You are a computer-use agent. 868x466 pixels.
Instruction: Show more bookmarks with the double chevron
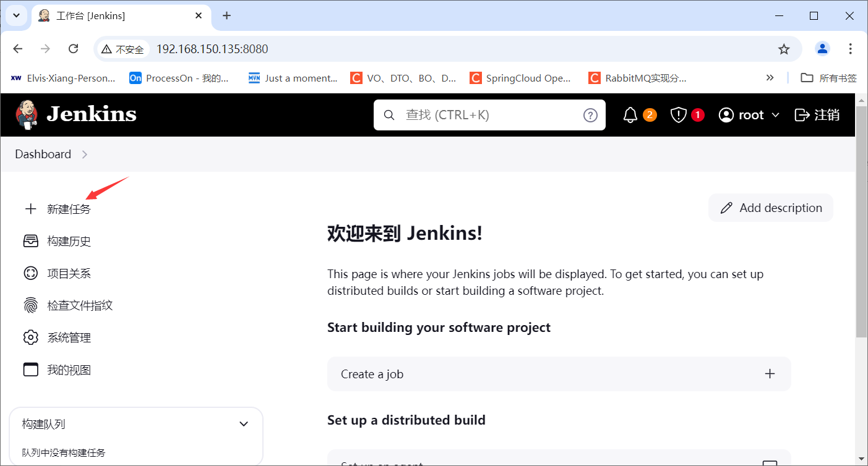[770, 78]
